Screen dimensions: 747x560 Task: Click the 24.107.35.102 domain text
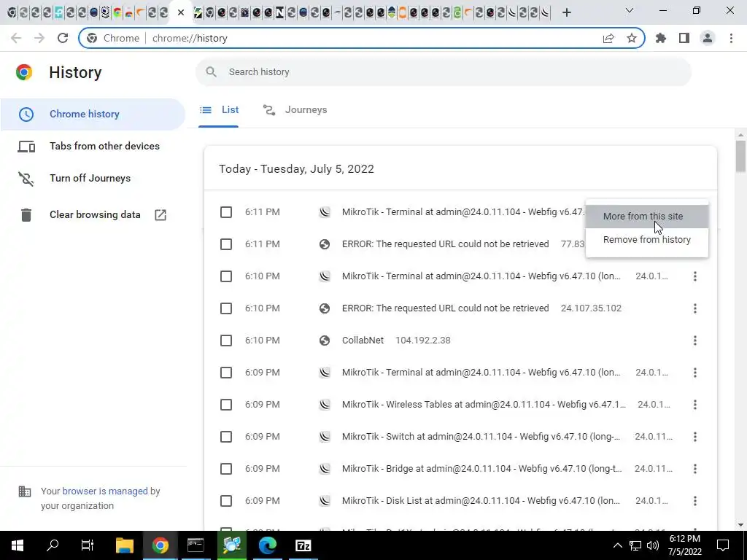[591, 308]
